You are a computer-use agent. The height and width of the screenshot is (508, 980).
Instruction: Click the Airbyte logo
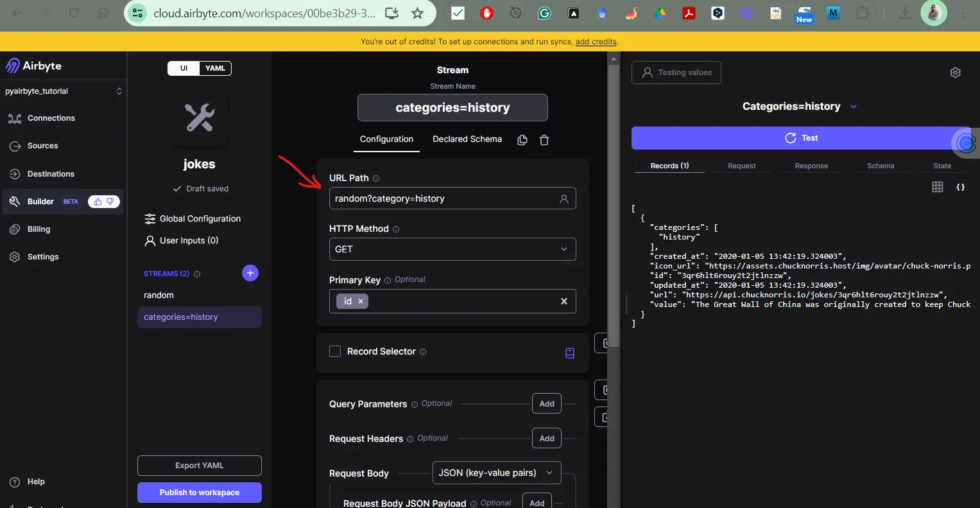[x=33, y=66]
